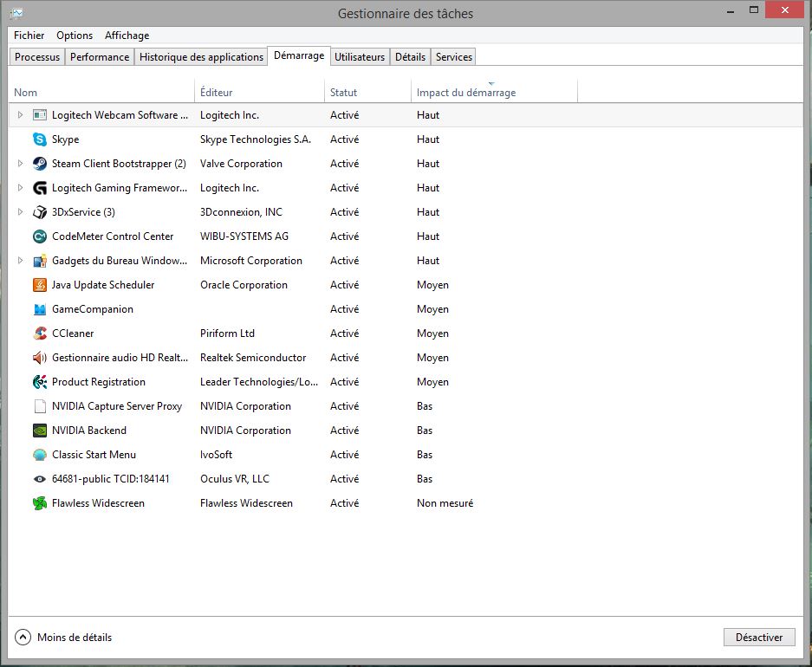The width and height of the screenshot is (812, 667).
Task: Click the CCleaner icon
Action: click(x=40, y=333)
